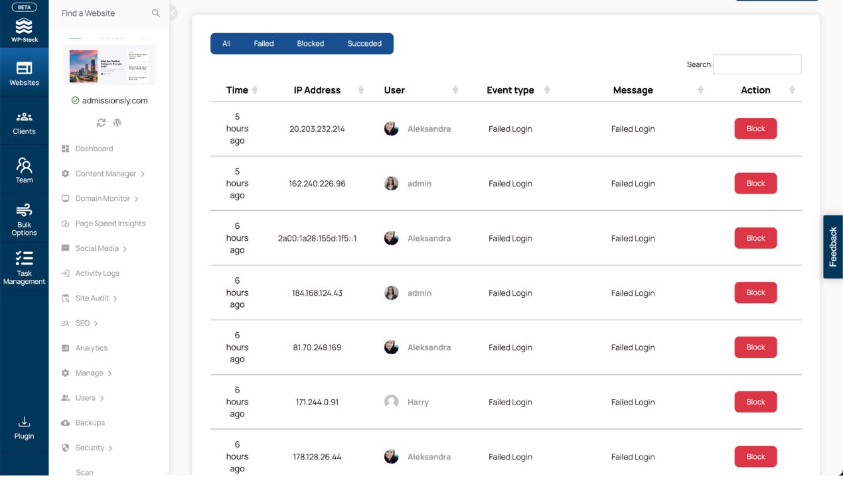Switch to the Failed filter tab
Viewport: 843px width, 504px height.
[264, 44]
